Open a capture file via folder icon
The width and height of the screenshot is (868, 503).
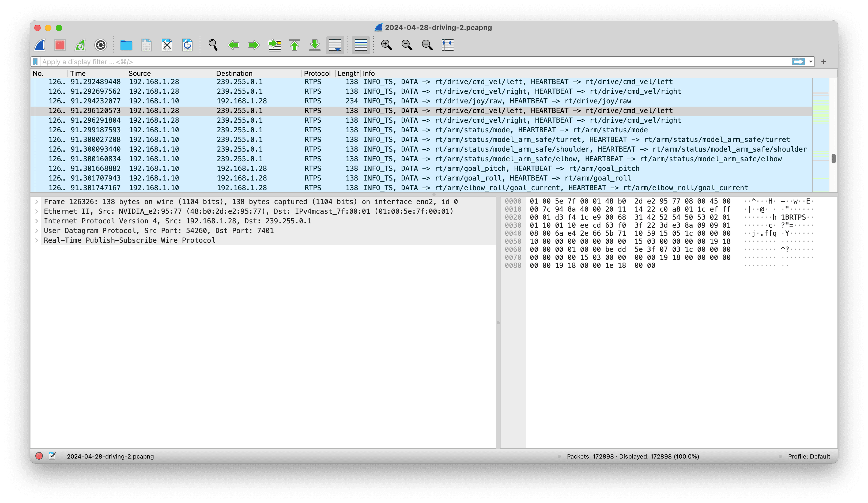tap(126, 45)
